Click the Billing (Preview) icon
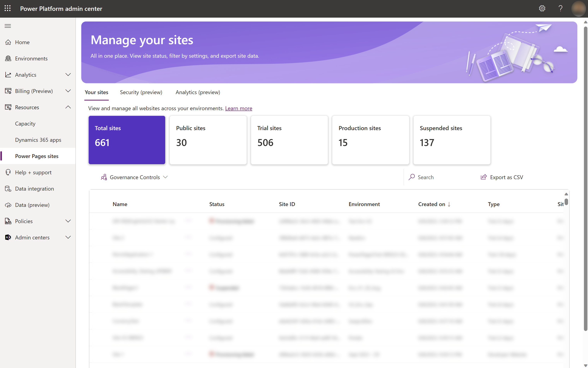 coord(8,91)
